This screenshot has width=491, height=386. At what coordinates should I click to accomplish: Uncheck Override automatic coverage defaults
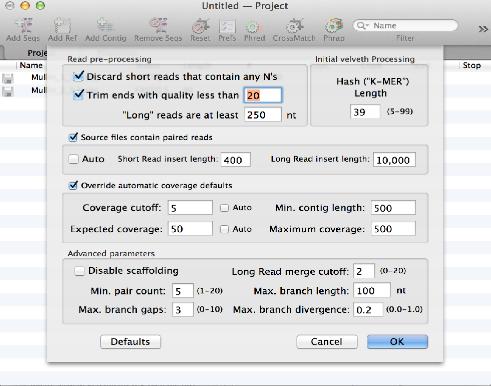[x=73, y=185]
